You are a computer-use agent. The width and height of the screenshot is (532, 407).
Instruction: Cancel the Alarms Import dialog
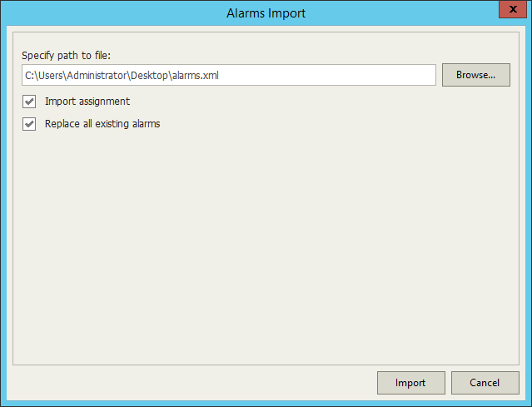(485, 383)
